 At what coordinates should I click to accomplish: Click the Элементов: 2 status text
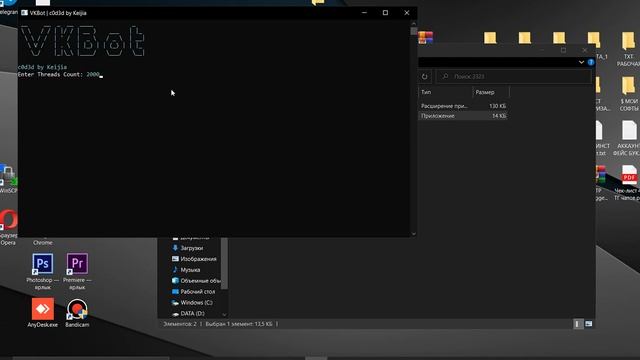(180, 324)
